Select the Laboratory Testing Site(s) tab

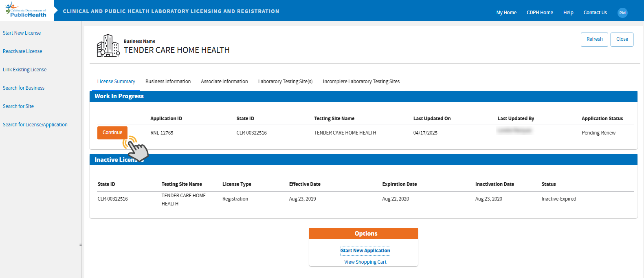(x=285, y=82)
